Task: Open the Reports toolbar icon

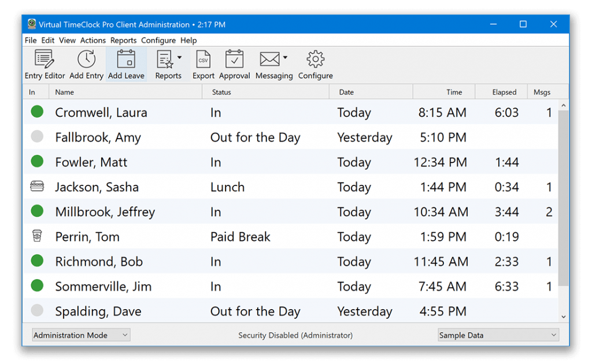Action: (x=165, y=60)
